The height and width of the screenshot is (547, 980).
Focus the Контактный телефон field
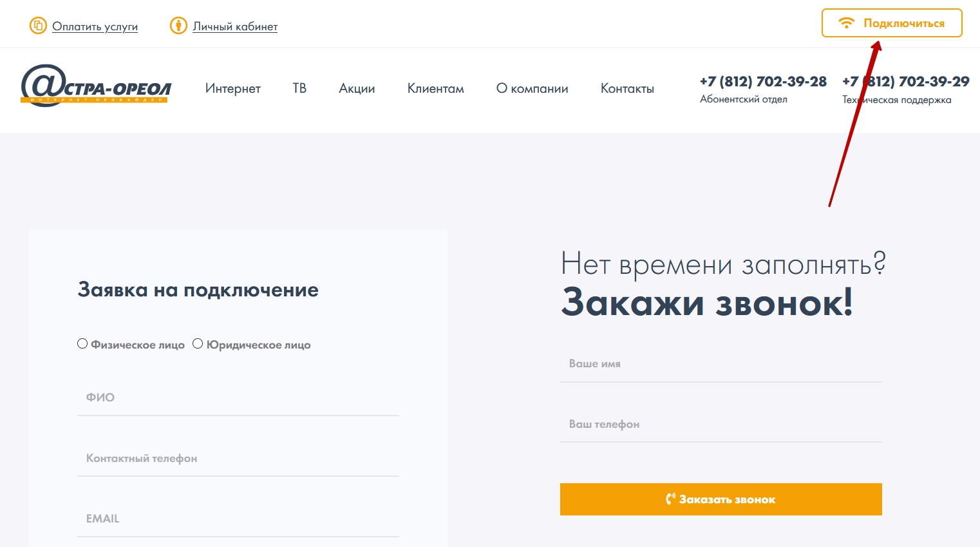click(238, 458)
